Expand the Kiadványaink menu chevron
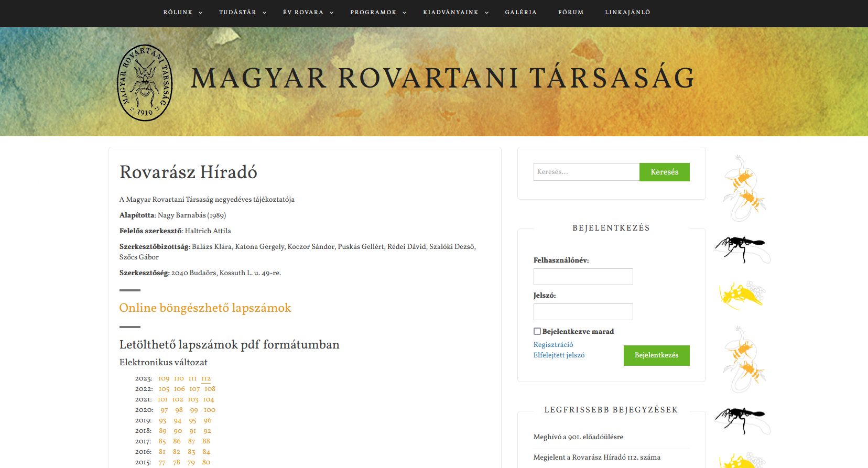The width and height of the screenshot is (868, 468). pyautogui.click(x=487, y=13)
